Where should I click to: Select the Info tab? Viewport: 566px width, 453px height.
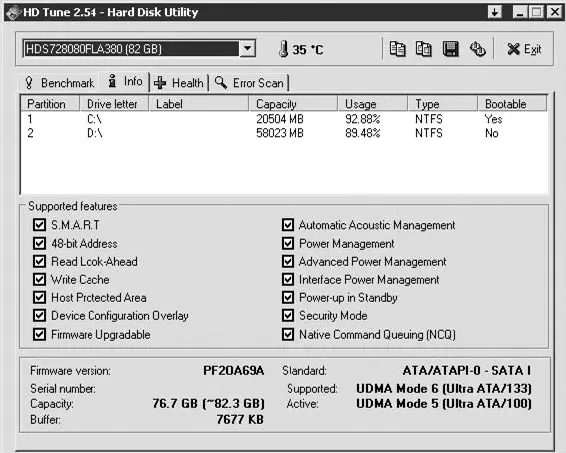[125, 82]
